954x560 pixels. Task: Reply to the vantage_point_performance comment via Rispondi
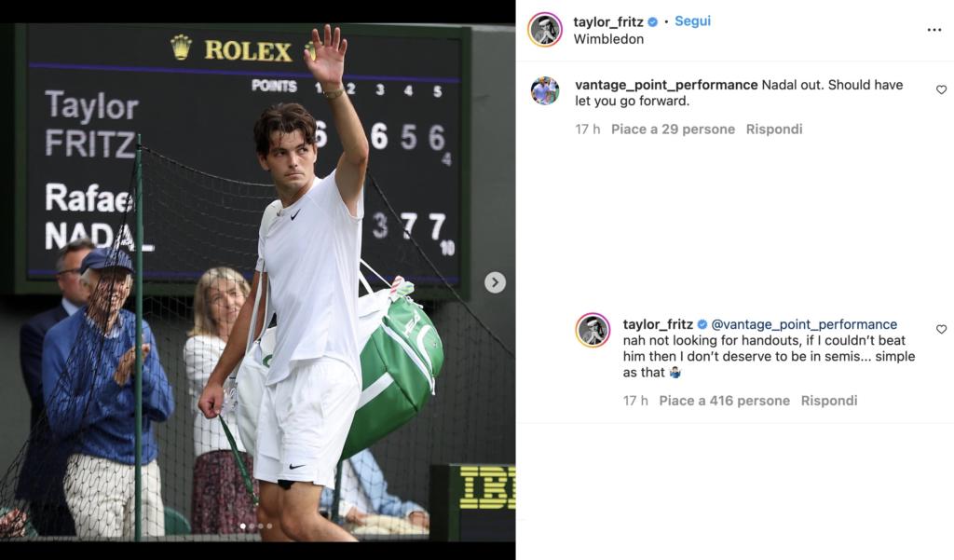(774, 129)
